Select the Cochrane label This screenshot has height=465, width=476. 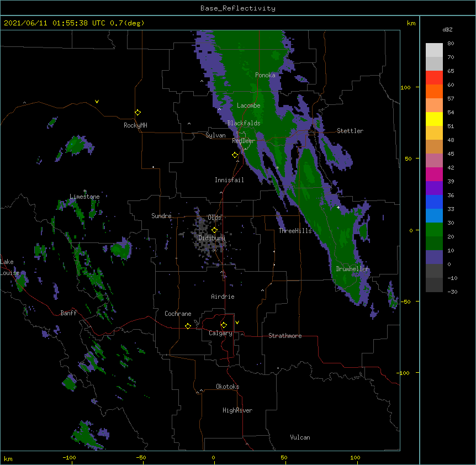[178, 314]
